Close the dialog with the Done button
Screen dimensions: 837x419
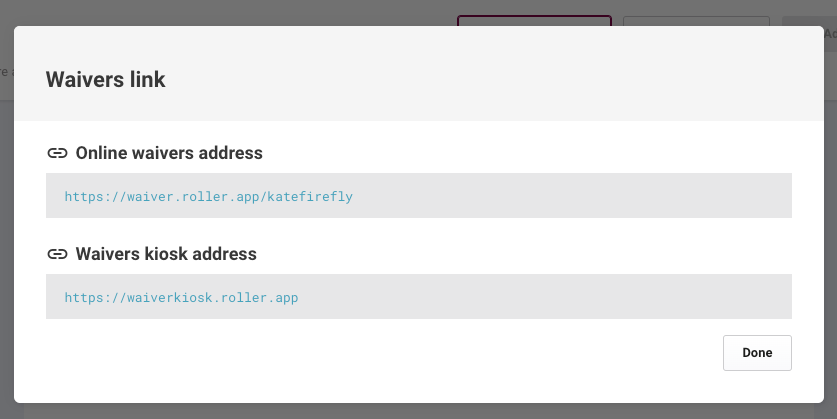point(757,353)
